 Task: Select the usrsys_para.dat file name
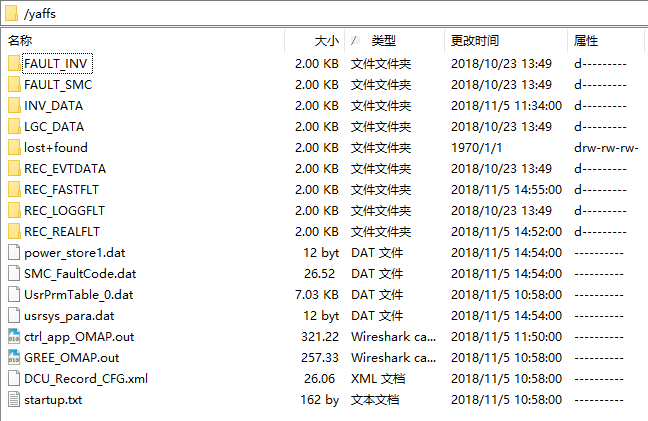click(69, 316)
